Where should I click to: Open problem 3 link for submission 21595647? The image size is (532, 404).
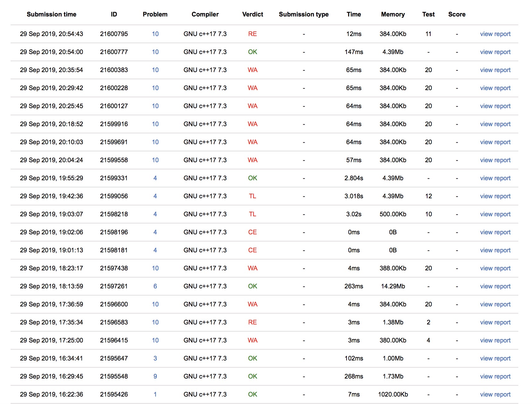pos(155,358)
